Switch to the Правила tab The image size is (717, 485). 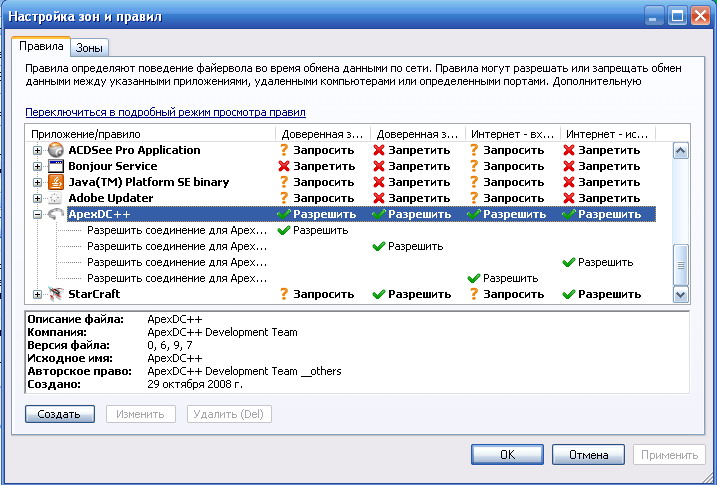[41, 46]
